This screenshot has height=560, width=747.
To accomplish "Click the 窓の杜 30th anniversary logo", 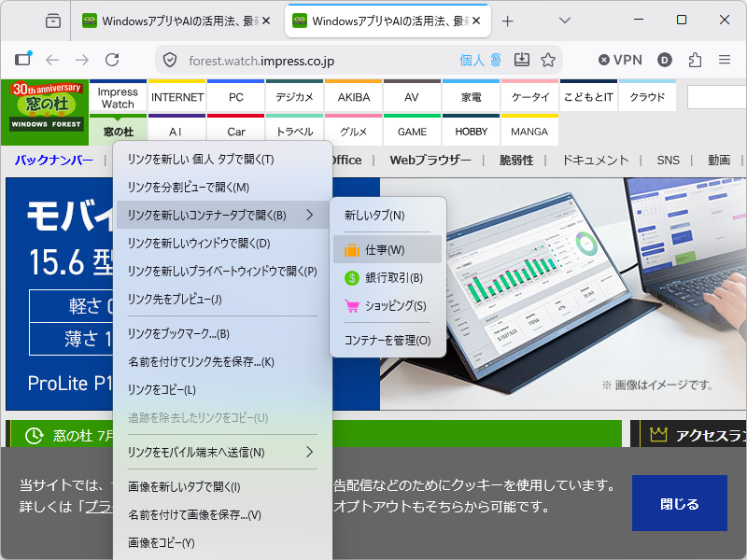I will click(45, 112).
